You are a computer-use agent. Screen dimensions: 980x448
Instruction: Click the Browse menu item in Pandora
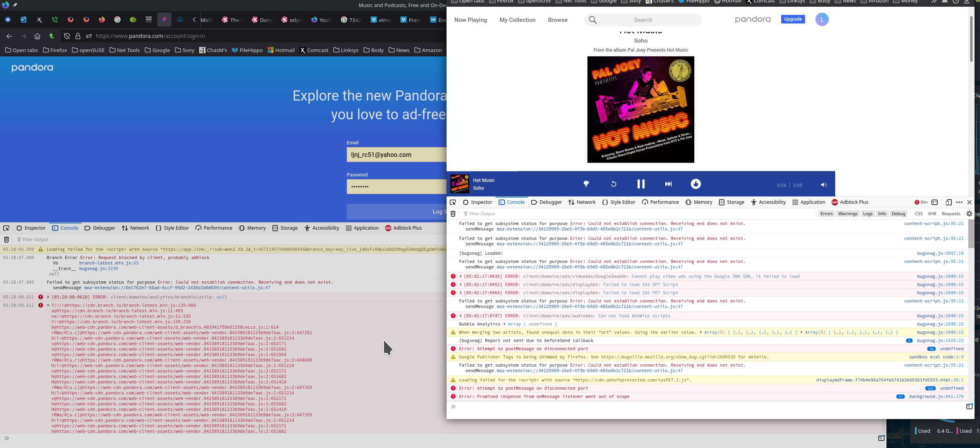tap(557, 20)
